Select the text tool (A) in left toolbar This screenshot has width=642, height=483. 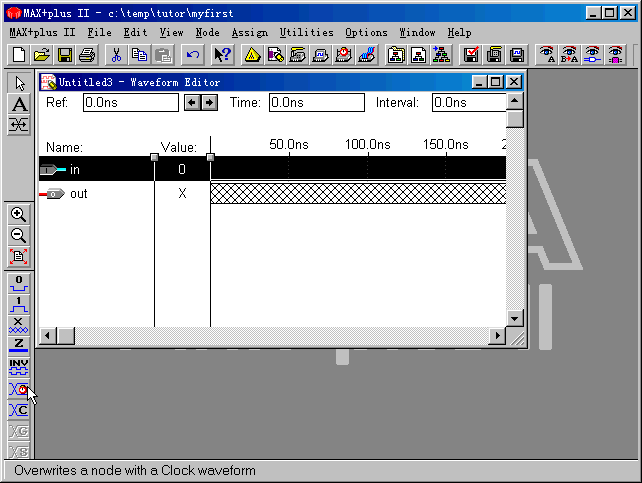(18, 104)
